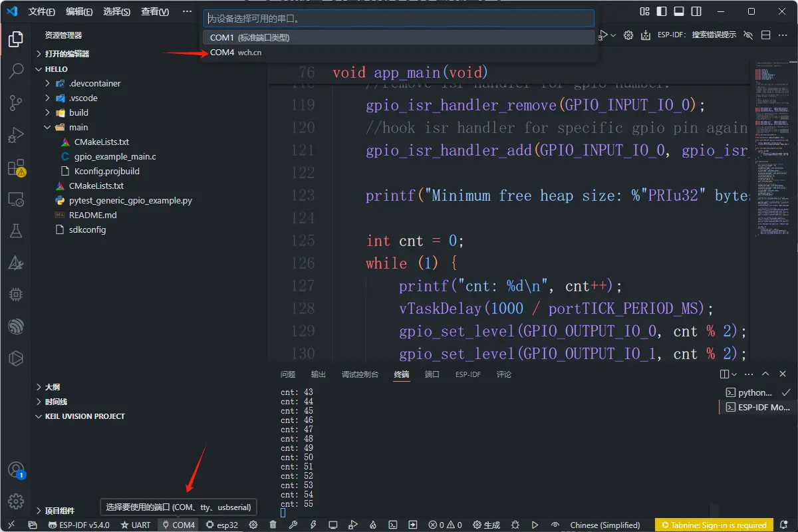Click the editor toolbar download-box icon
The image size is (798, 532).
coord(646,35)
